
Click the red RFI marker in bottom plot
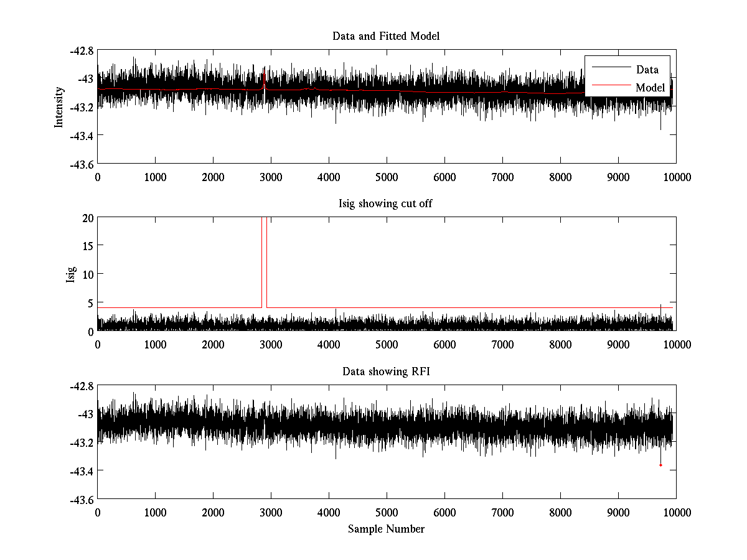[660, 465]
